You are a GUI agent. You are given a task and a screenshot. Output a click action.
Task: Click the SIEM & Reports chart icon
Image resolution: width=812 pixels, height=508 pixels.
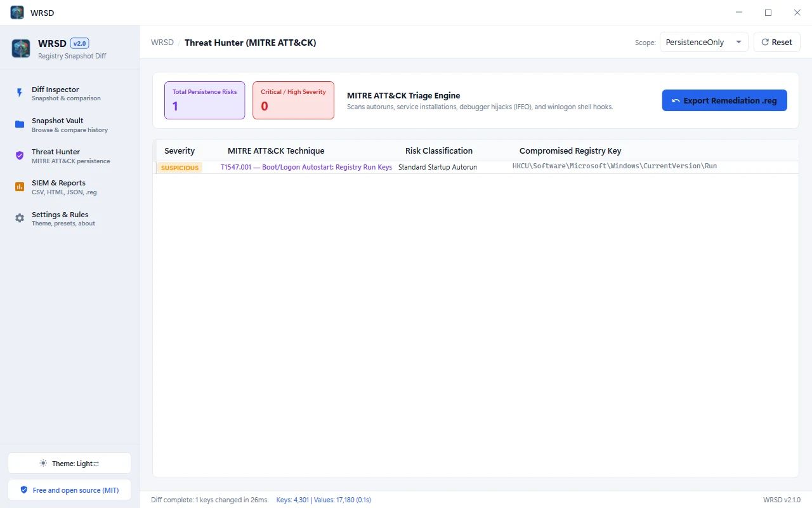(x=20, y=187)
